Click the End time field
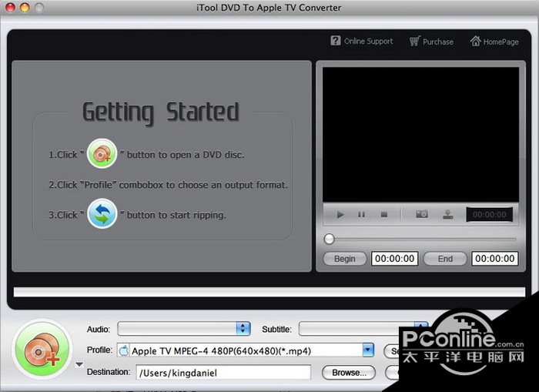The width and height of the screenshot is (539, 392). point(494,259)
